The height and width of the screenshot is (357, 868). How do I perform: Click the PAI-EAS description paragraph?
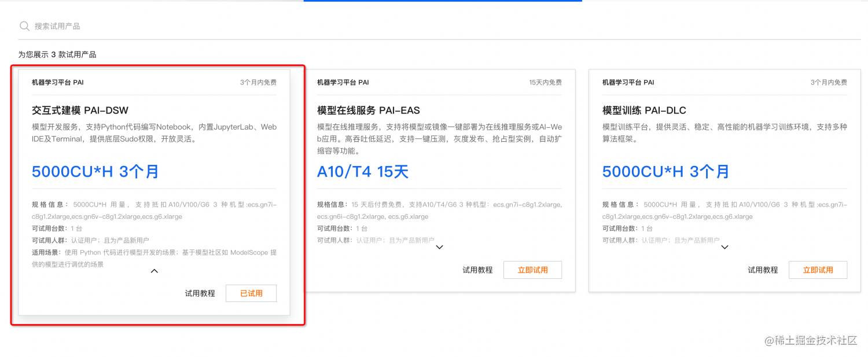tap(439, 139)
